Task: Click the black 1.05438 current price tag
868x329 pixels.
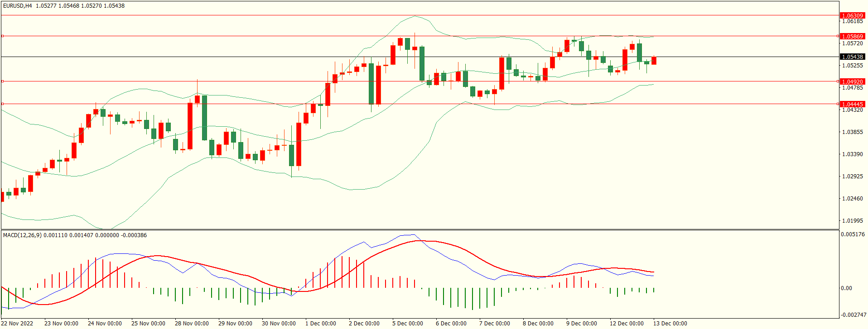Action: pos(852,57)
